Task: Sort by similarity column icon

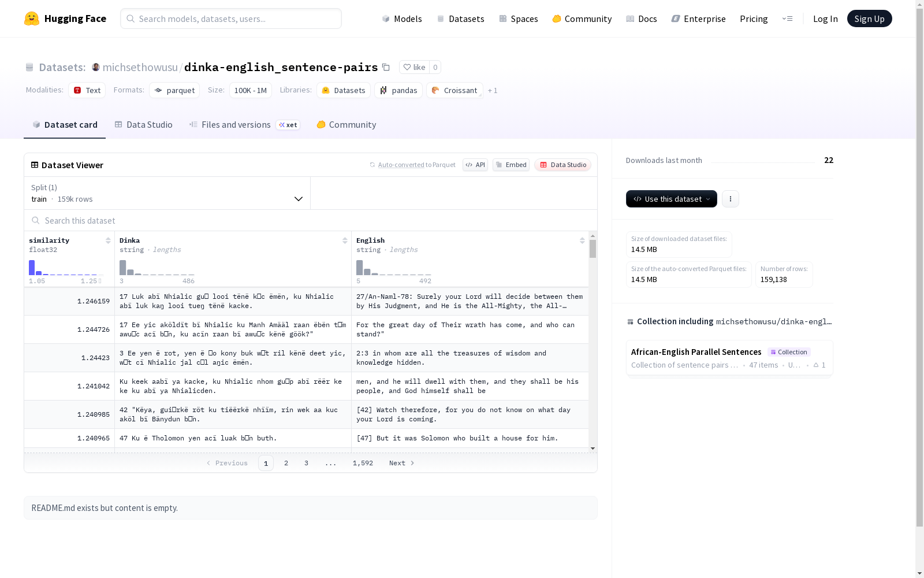Action: click(108, 240)
